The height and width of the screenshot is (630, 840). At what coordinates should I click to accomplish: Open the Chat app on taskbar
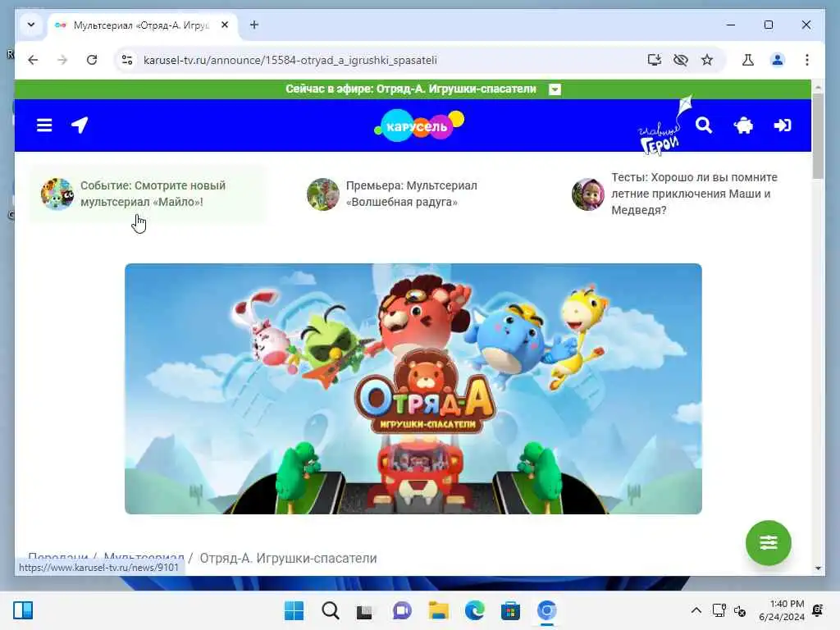point(402,610)
